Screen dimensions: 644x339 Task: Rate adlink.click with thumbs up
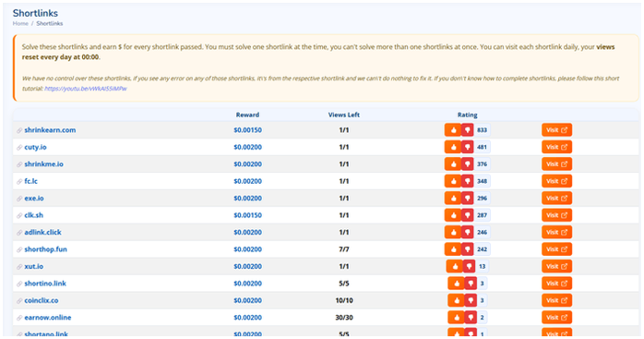point(453,233)
